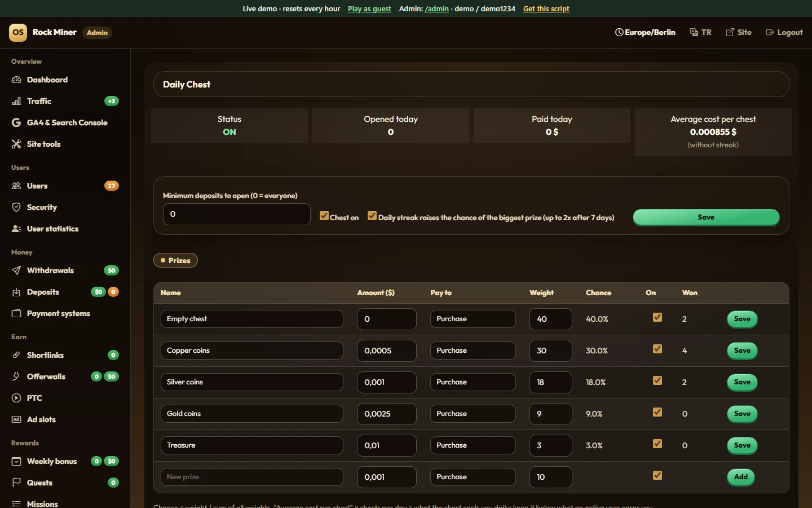This screenshot has height=508, width=812.
Task: Save the Gold coins prize row
Action: 742,414
